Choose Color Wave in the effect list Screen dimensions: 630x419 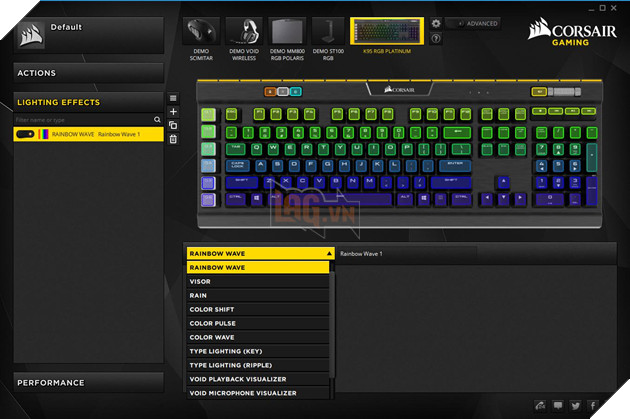(258, 337)
